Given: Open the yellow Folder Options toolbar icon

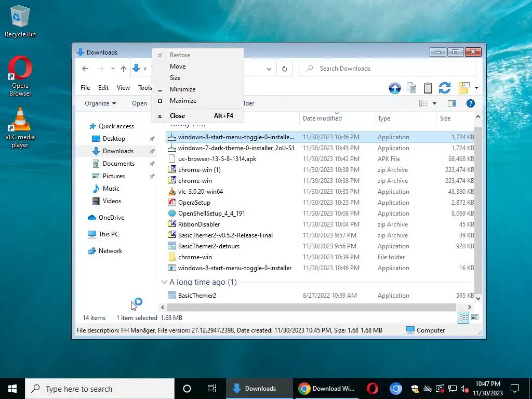Looking at the screenshot, I should point(464,88).
